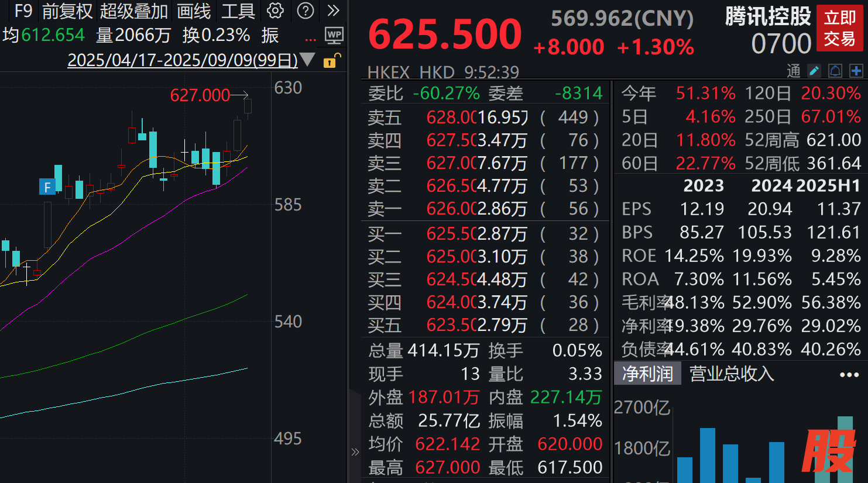Open chart settings gear icon
Screen dimensions: 868x483
[275, 11]
